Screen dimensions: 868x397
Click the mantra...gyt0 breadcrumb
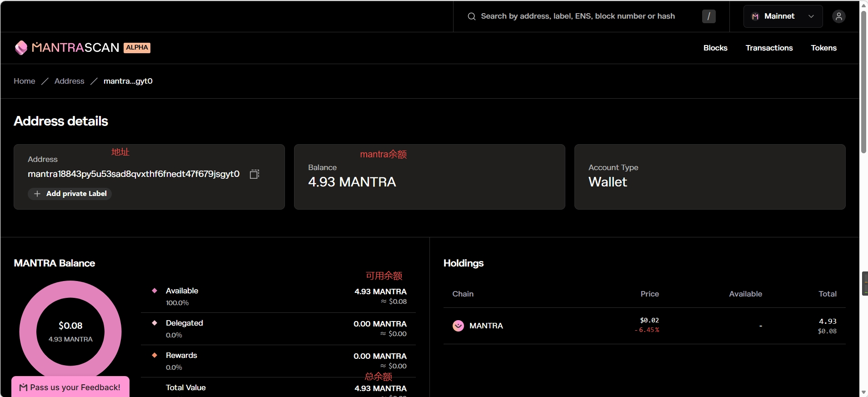point(128,81)
